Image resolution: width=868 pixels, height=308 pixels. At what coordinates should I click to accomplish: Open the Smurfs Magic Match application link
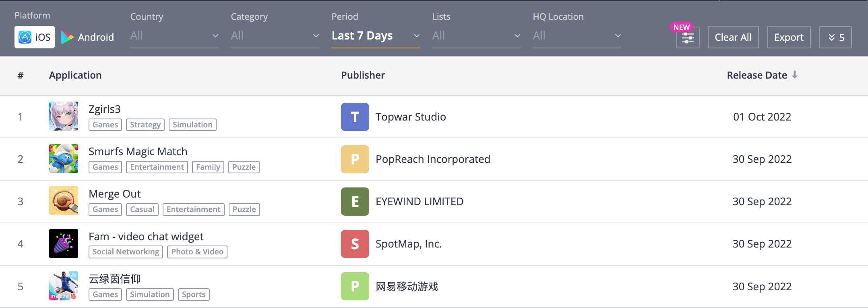138,152
